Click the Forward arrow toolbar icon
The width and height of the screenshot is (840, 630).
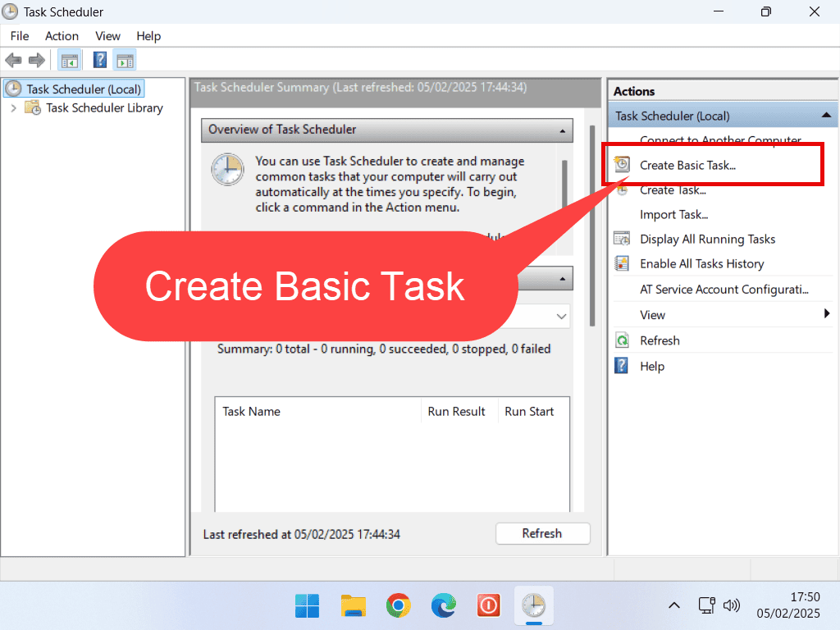[x=36, y=60]
